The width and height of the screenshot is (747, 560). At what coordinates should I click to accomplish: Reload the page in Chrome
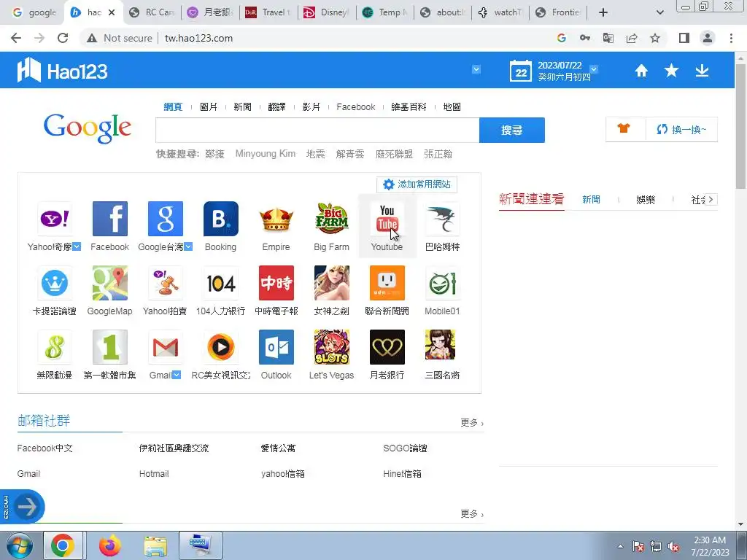(x=63, y=38)
